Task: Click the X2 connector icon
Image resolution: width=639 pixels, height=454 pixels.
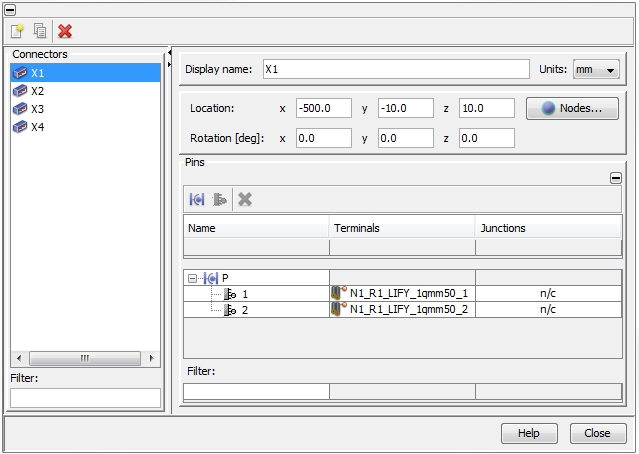Action: [x=20, y=91]
